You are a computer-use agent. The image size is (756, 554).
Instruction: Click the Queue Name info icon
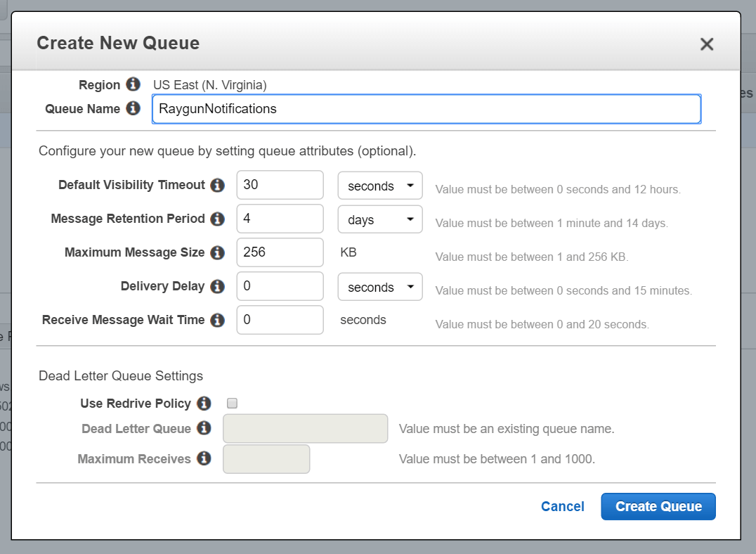(133, 109)
